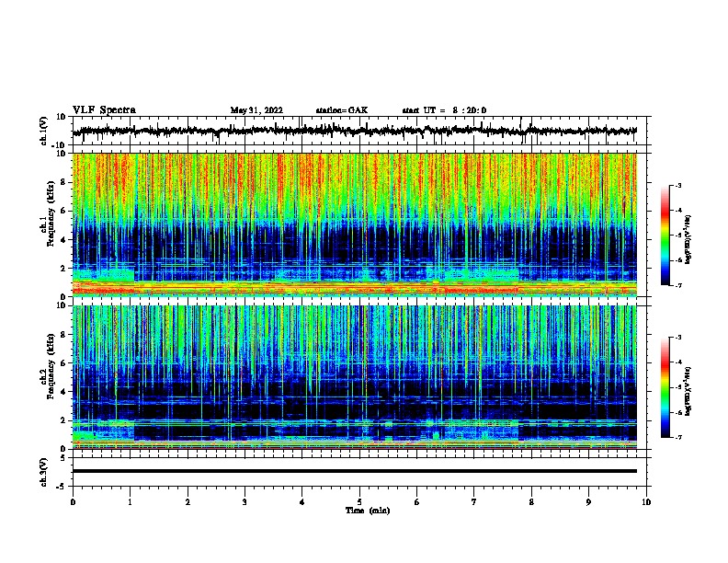Click the time axis tick label "0"
728x563 pixels.
tap(73, 502)
